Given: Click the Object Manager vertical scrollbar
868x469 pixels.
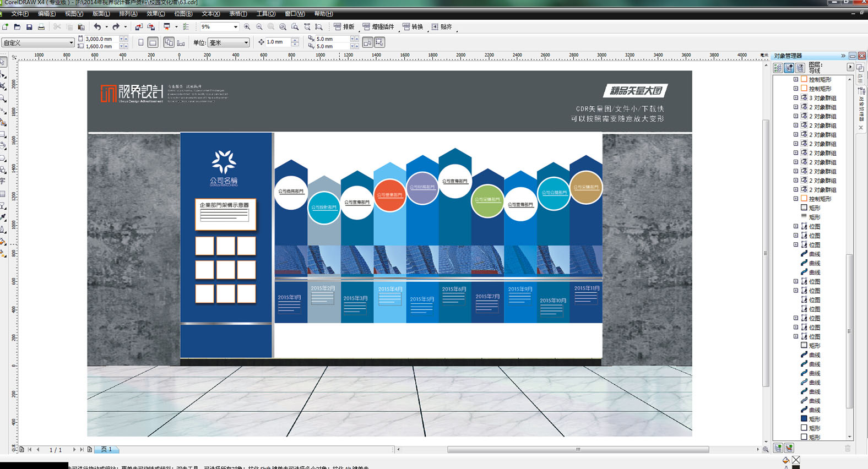Looking at the screenshot, I should (x=850, y=330).
